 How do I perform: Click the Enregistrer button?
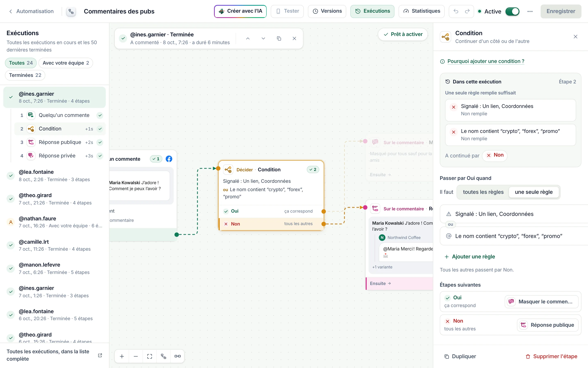pyautogui.click(x=561, y=11)
